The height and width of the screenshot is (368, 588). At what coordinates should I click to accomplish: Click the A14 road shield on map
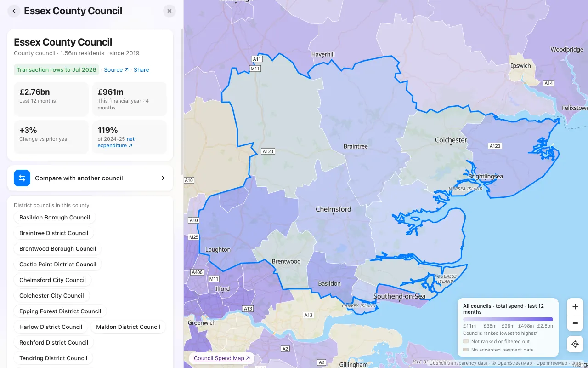548,83
